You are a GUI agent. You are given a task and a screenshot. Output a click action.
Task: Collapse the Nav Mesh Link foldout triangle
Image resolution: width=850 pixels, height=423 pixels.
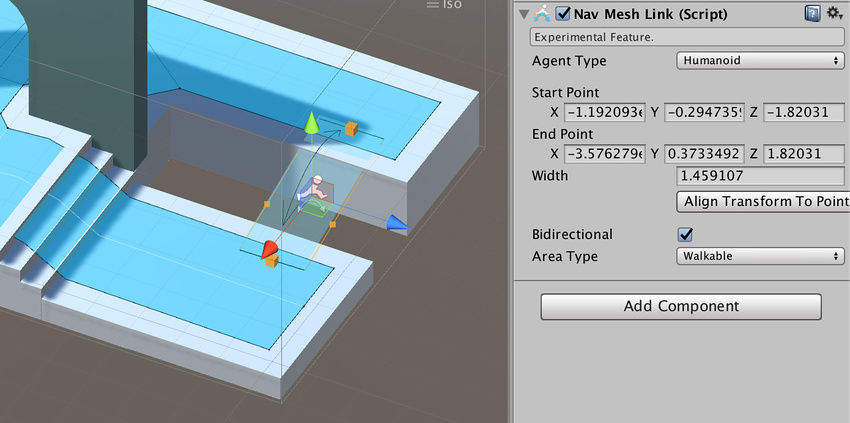(524, 14)
